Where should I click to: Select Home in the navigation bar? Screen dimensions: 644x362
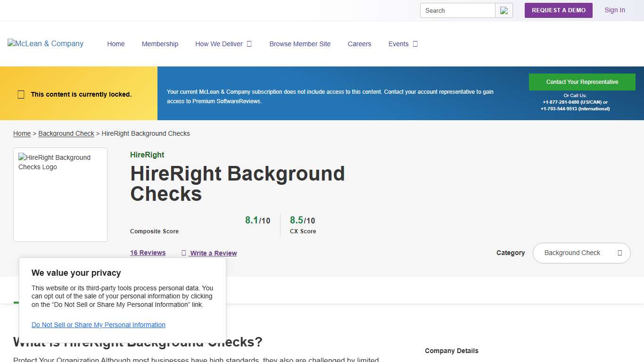pos(116,44)
